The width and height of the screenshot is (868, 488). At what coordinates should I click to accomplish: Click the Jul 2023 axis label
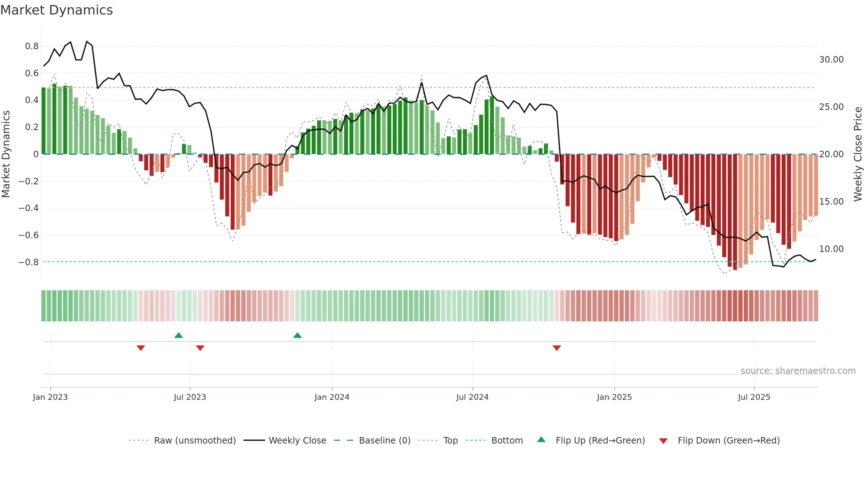tap(190, 397)
